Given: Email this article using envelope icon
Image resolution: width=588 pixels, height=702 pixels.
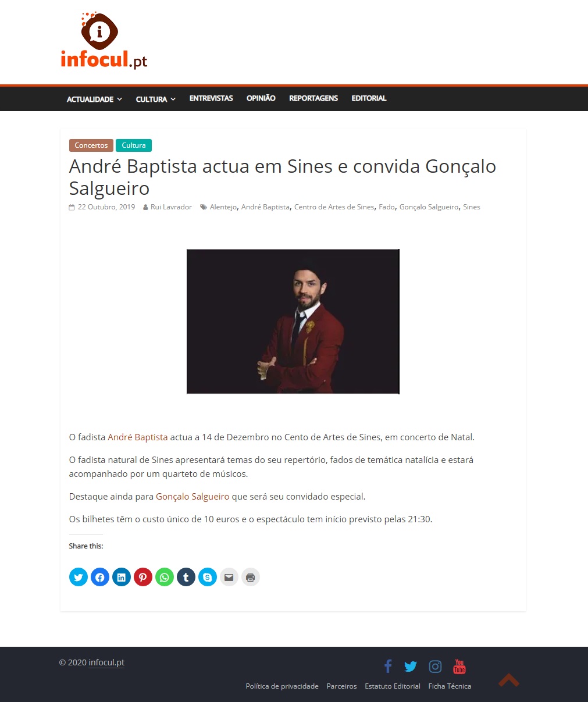Looking at the screenshot, I should point(229,577).
